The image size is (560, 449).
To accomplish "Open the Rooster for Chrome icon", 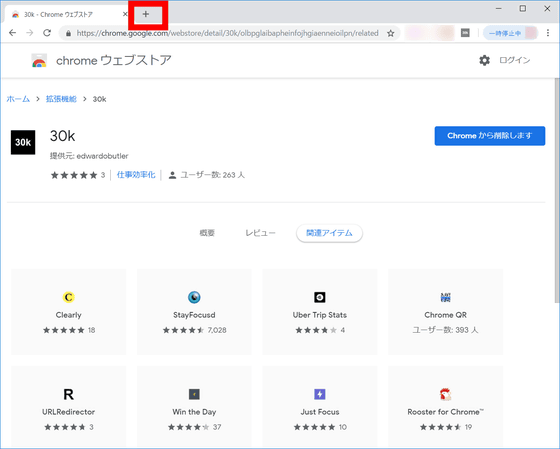I will coord(445,394).
